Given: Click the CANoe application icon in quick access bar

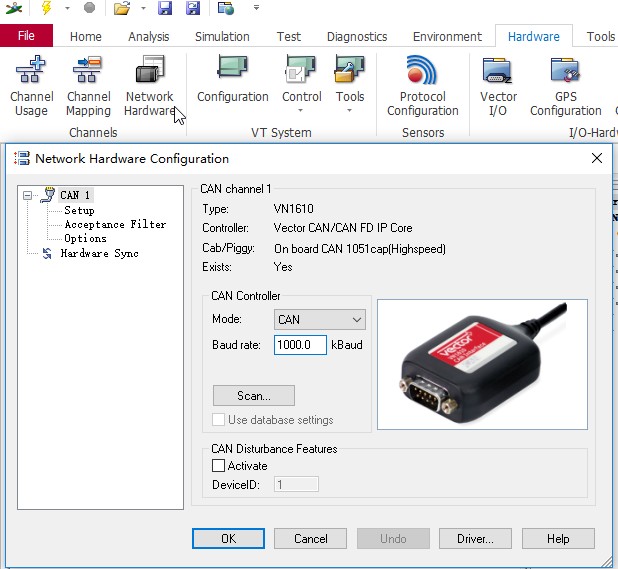Looking at the screenshot, I should tap(14, 8).
